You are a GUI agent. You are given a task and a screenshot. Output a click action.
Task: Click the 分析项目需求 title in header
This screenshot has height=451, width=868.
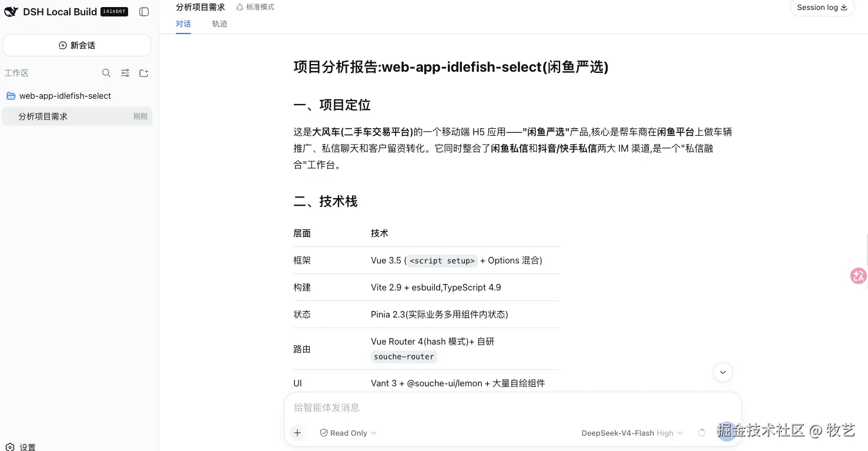point(200,7)
